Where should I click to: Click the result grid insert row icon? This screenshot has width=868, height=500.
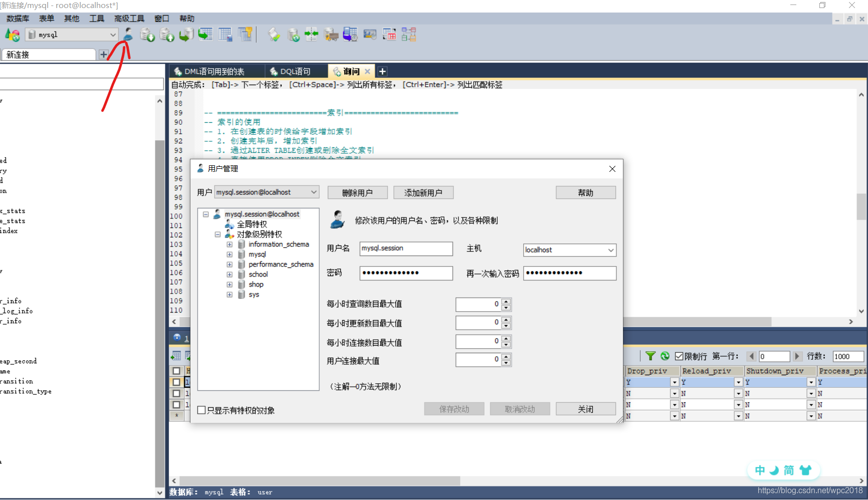176,356
